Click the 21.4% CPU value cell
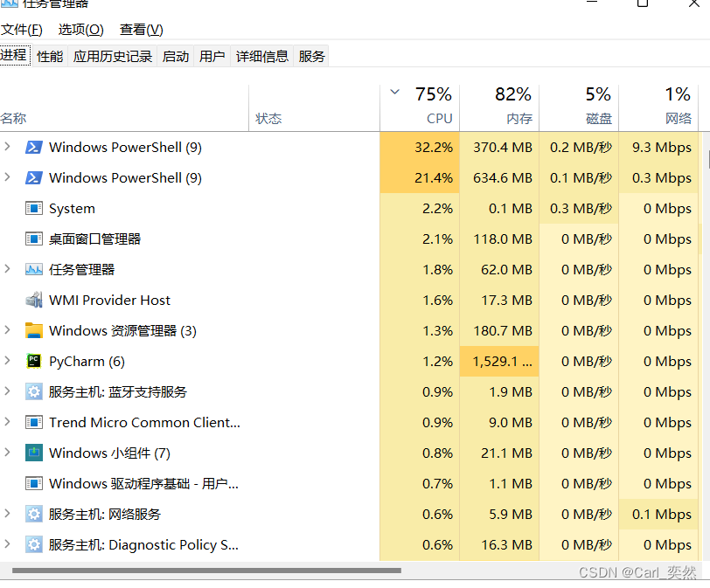Viewport: 710px width, 588px height. [420, 177]
